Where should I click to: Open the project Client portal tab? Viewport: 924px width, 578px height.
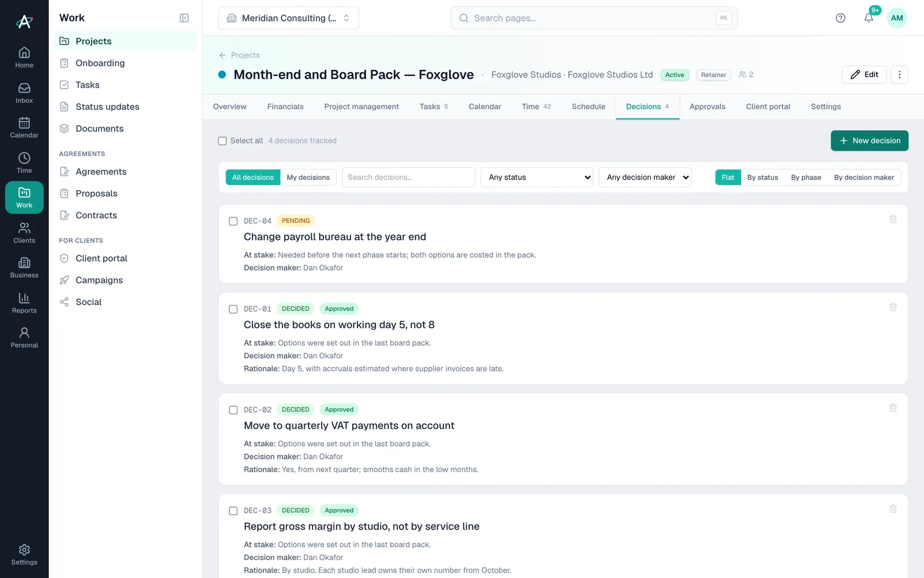click(x=768, y=106)
